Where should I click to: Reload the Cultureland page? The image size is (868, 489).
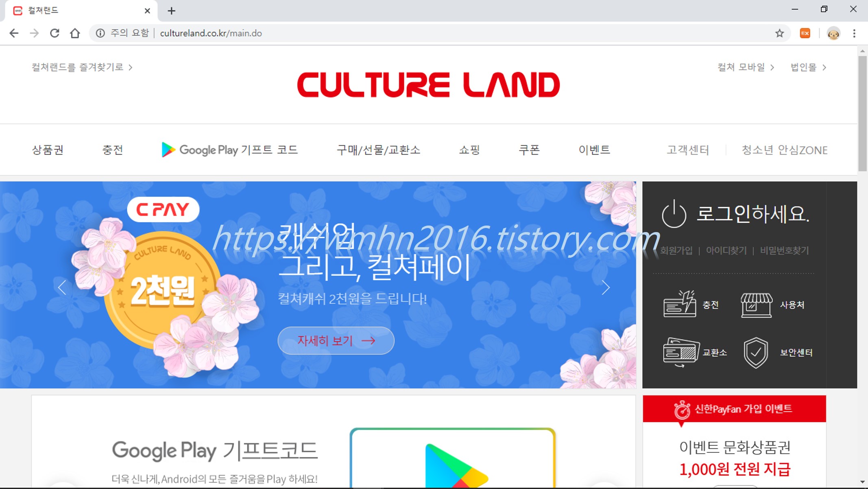point(55,33)
